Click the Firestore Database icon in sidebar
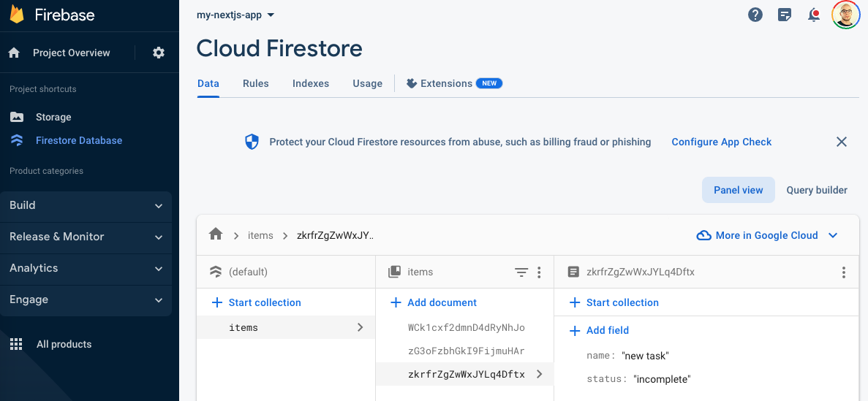868x401 pixels. (x=17, y=140)
